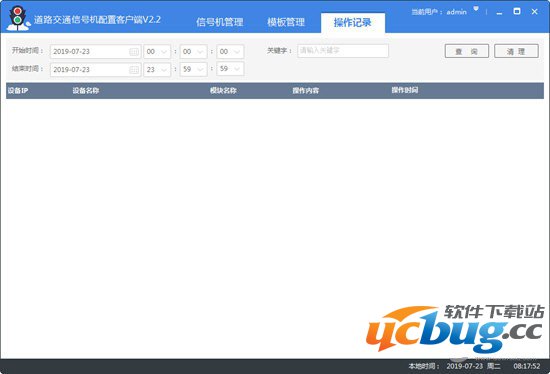This screenshot has width=550, height=374.
Task: Click the app title 道路交通信号机配置客户端V2.2
Action: pos(97,20)
